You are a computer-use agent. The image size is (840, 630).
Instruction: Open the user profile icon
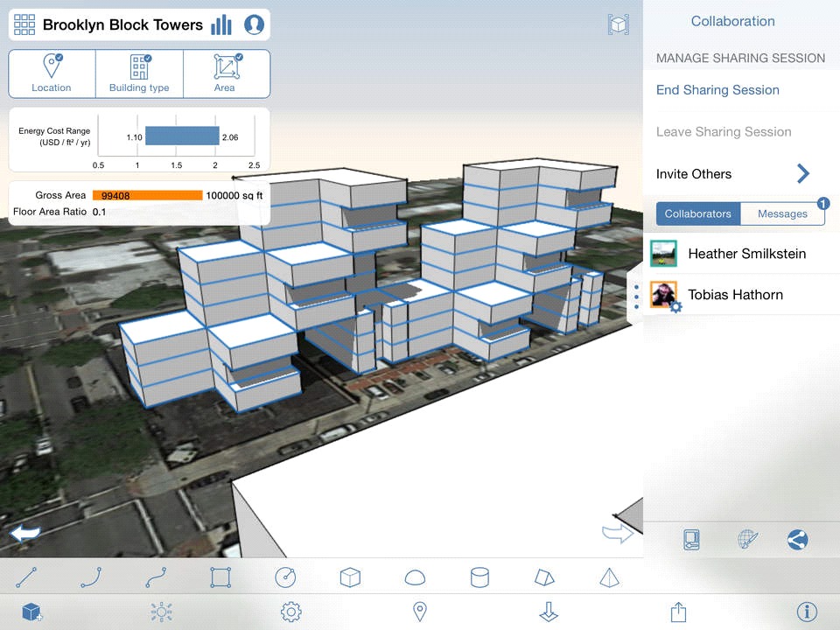pos(254,24)
